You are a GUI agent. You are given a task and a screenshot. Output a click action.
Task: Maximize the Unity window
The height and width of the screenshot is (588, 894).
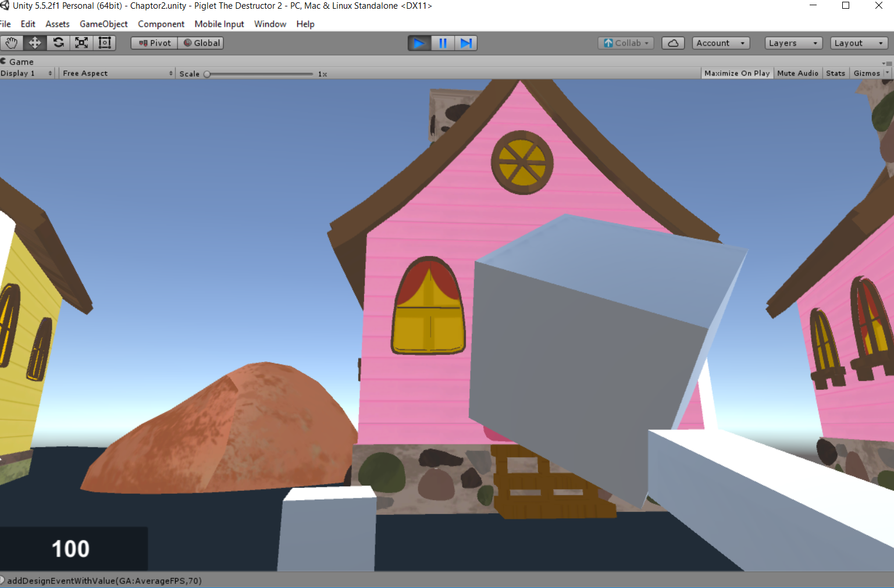[846, 6]
